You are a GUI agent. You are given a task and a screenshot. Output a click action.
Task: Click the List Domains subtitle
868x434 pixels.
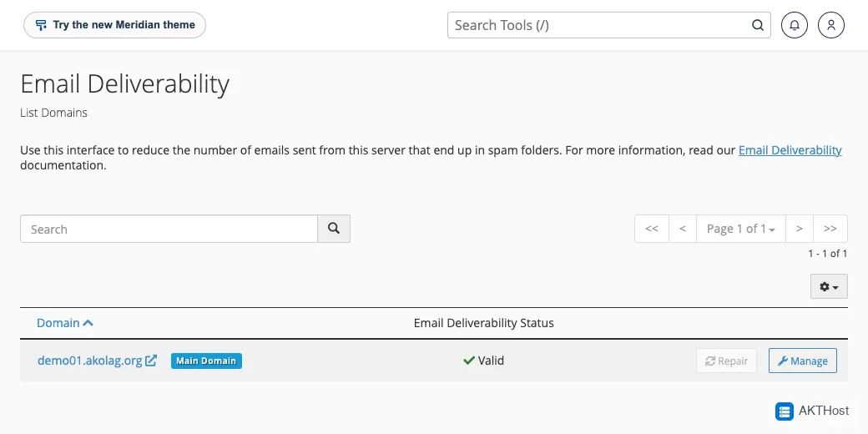pyautogui.click(x=53, y=113)
